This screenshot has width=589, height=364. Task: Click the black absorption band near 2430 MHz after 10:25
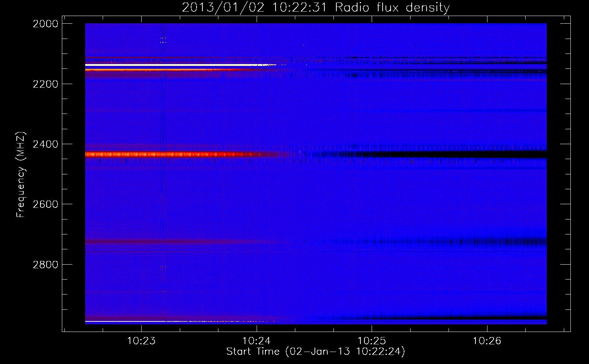point(459,155)
